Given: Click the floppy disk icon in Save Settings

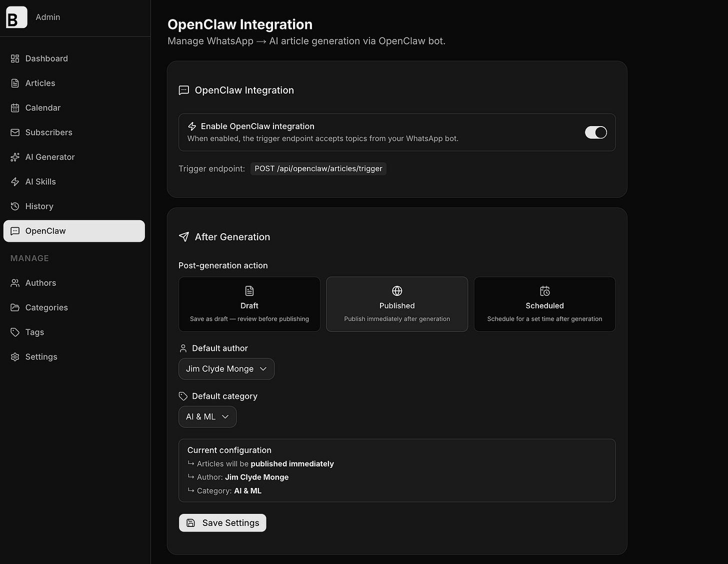Looking at the screenshot, I should (x=190, y=523).
